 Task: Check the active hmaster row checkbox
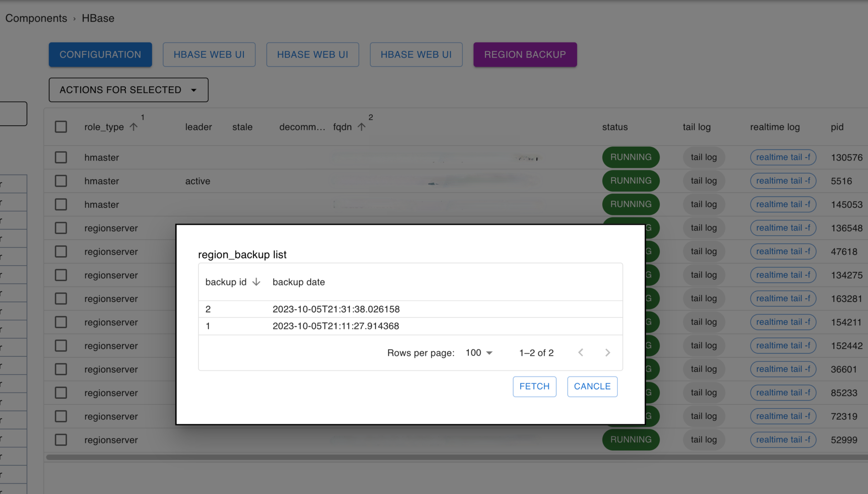point(61,181)
